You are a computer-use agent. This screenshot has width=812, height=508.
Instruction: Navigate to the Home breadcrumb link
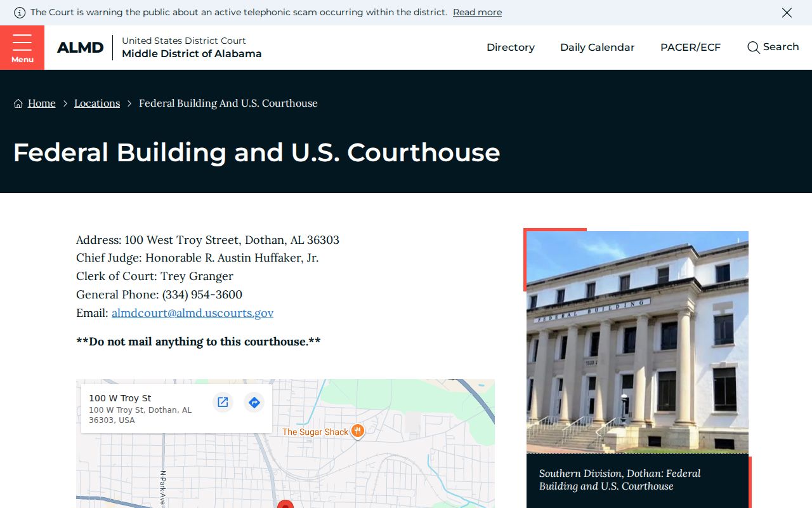(42, 103)
